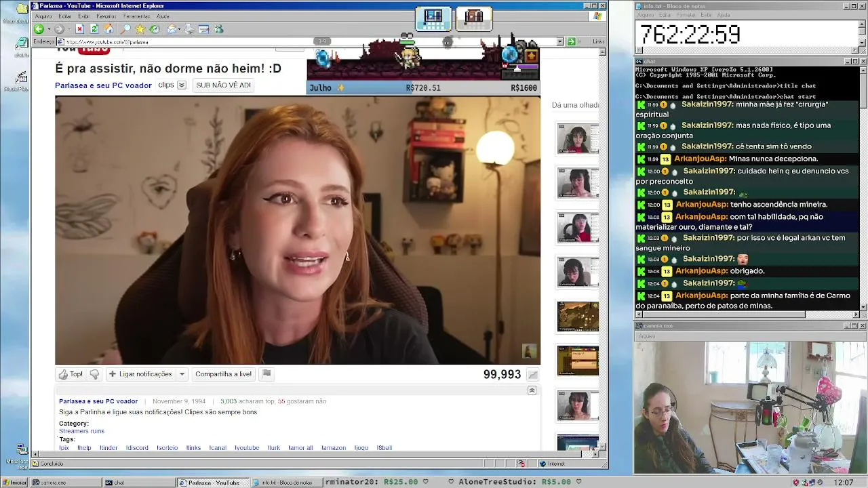This screenshot has height=488, width=868.
Task: Click the !youtube tag link
Action: 247,448
